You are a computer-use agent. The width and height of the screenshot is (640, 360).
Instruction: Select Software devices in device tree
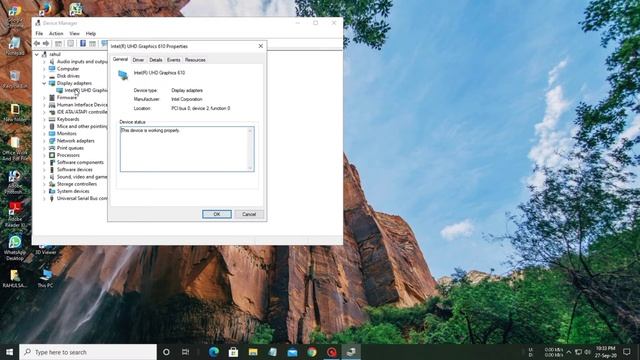click(75, 169)
